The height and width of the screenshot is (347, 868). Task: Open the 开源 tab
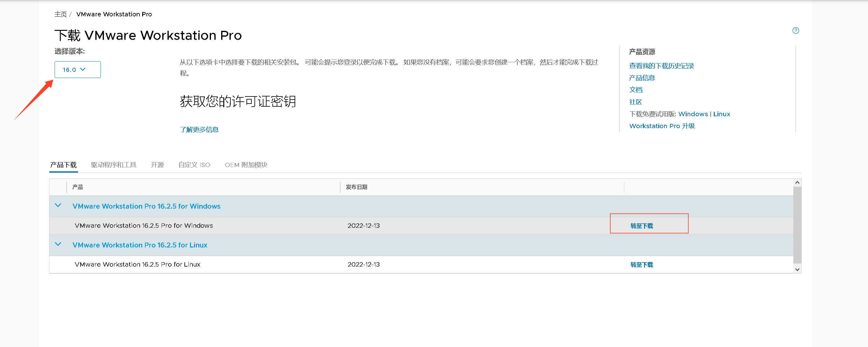click(x=157, y=165)
